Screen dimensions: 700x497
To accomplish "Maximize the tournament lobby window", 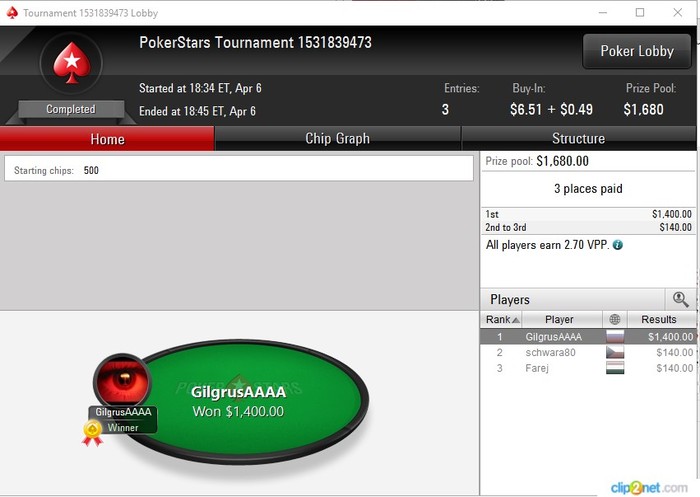I will tap(640, 13).
